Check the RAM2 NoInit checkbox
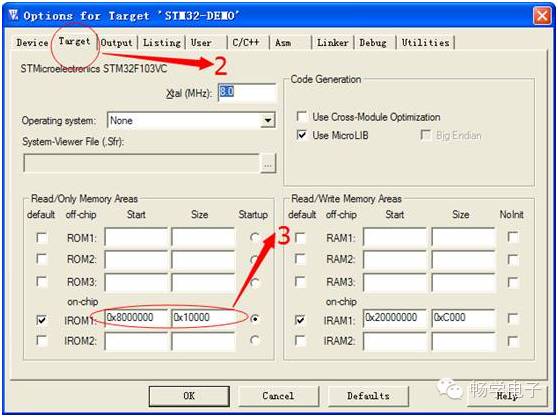 [512, 259]
